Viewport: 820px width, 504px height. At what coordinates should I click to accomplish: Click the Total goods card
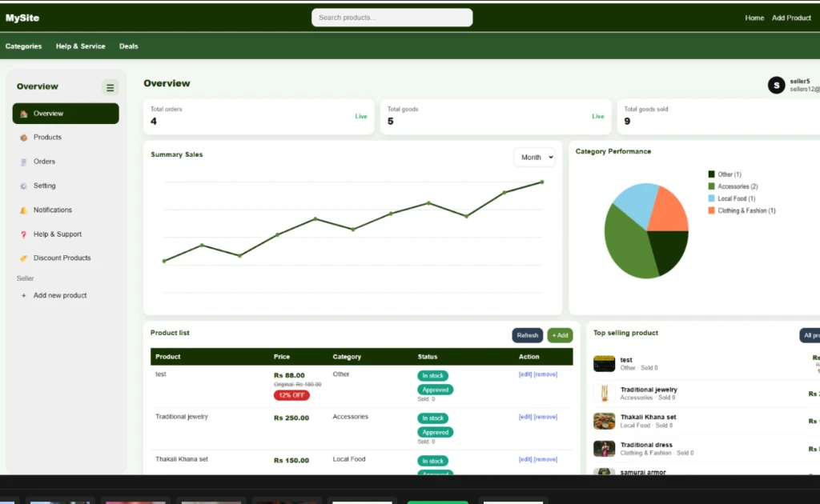click(495, 117)
